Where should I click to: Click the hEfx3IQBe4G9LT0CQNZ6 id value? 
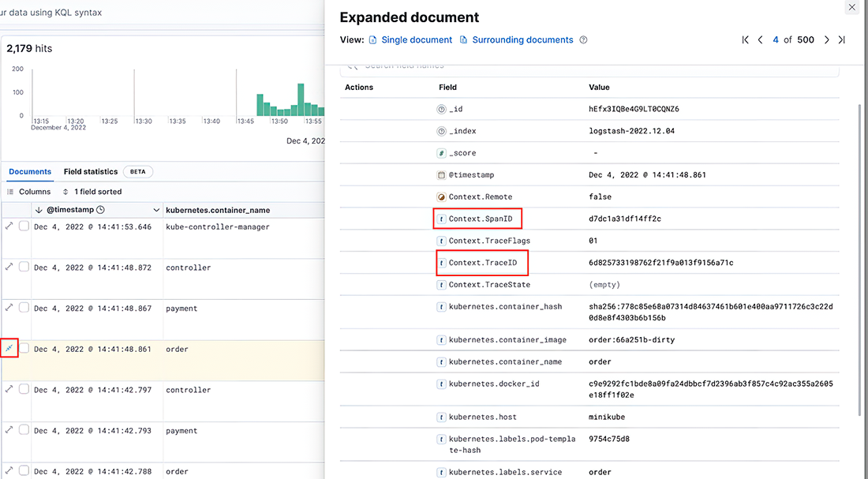(634, 109)
